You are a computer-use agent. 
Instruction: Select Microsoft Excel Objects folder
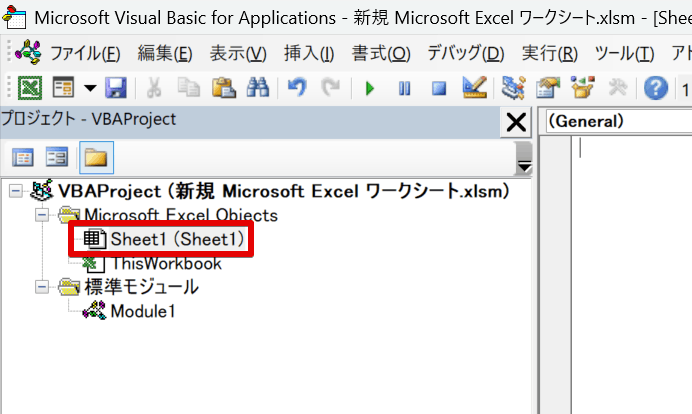click(x=181, y=215)
